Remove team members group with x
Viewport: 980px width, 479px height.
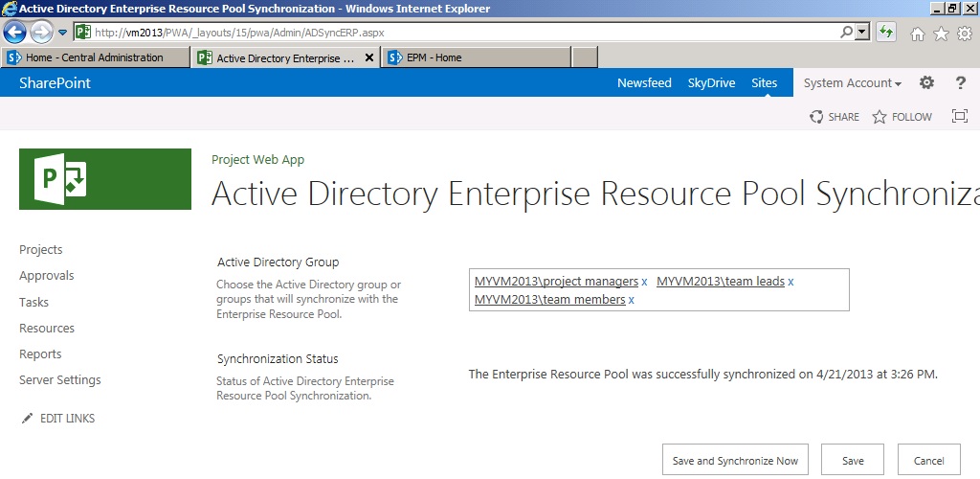[x=632, y=300]
